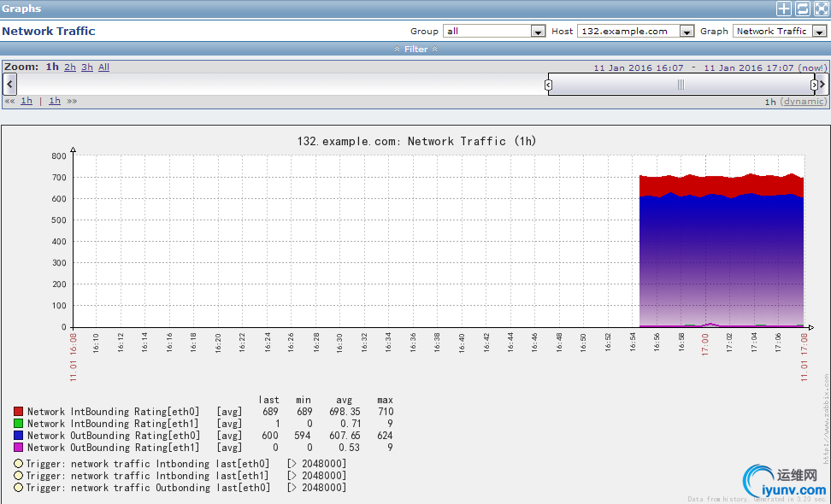The height and width of the screenshot is (504, 831).
Task: Set zoom to 2h
Action: pos(70,67)
